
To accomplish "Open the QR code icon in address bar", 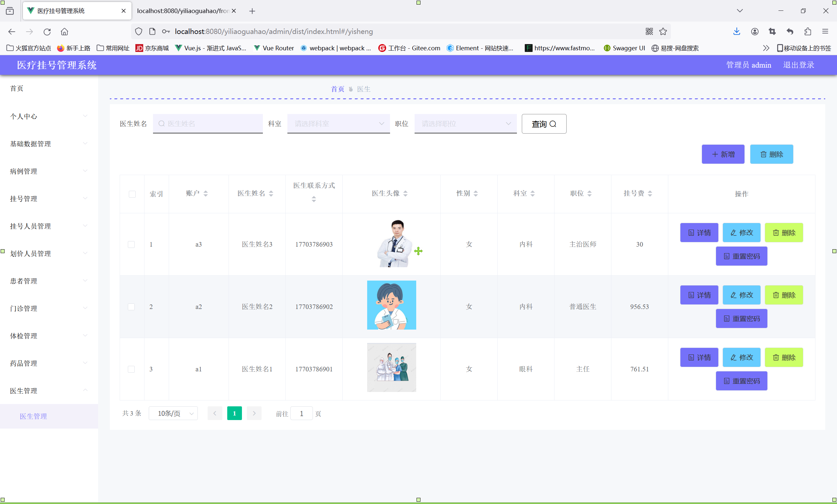I will click(x=649, y=32).
